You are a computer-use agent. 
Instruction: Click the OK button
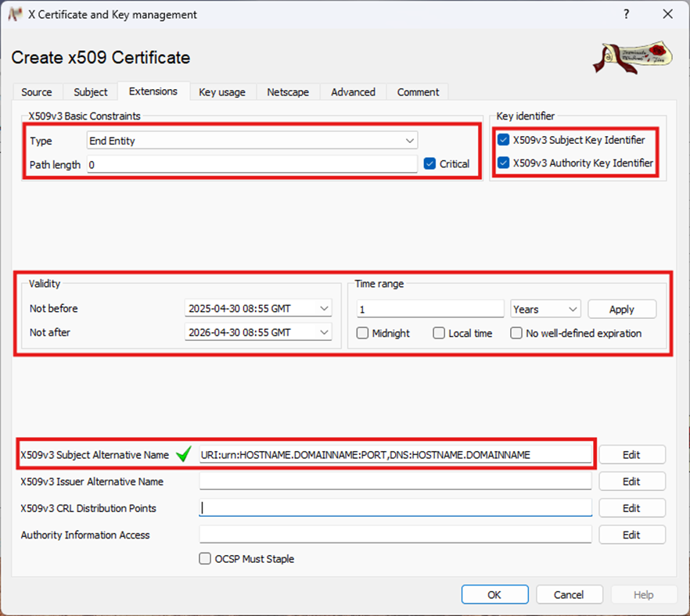tap(494, 595)
